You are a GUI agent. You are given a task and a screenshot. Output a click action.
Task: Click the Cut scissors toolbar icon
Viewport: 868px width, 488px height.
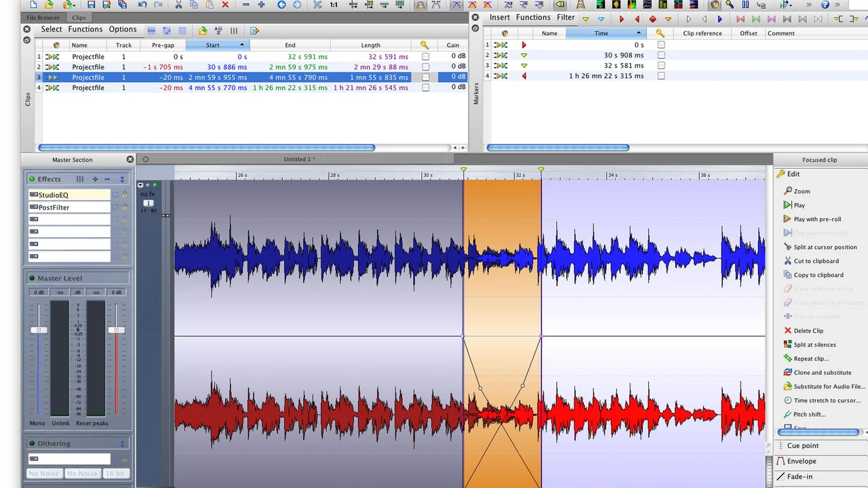(178, 5)
